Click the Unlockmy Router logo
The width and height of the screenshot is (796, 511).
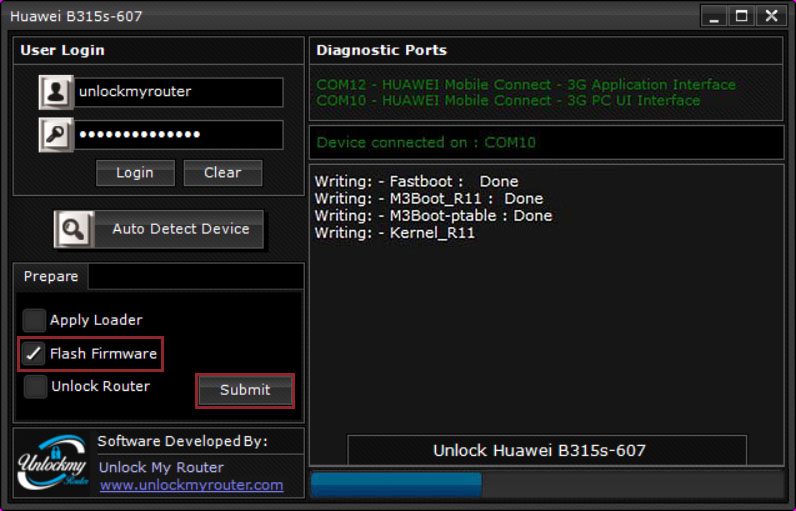pyautogui.click(x=53, y=463)
